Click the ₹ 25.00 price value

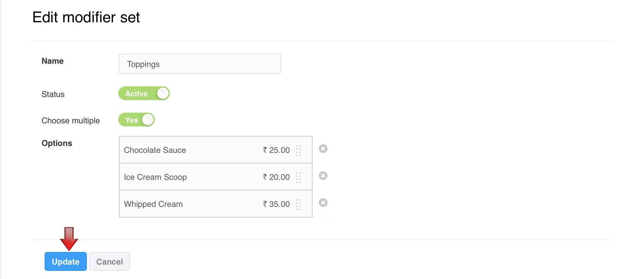[276, 150]
